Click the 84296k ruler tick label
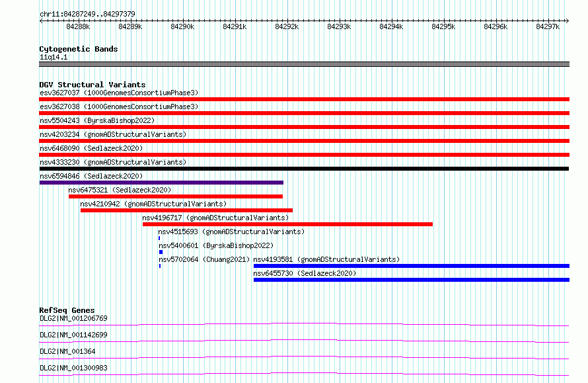Image resolution: width=588 pixels, height=383 pixels. [496, 26]
